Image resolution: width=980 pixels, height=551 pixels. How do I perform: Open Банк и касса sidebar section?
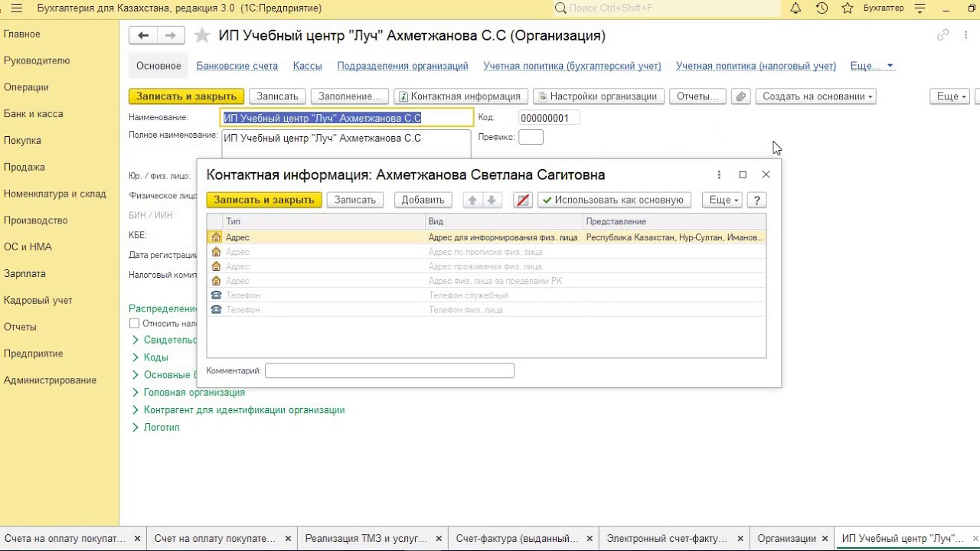click(34, 114)
